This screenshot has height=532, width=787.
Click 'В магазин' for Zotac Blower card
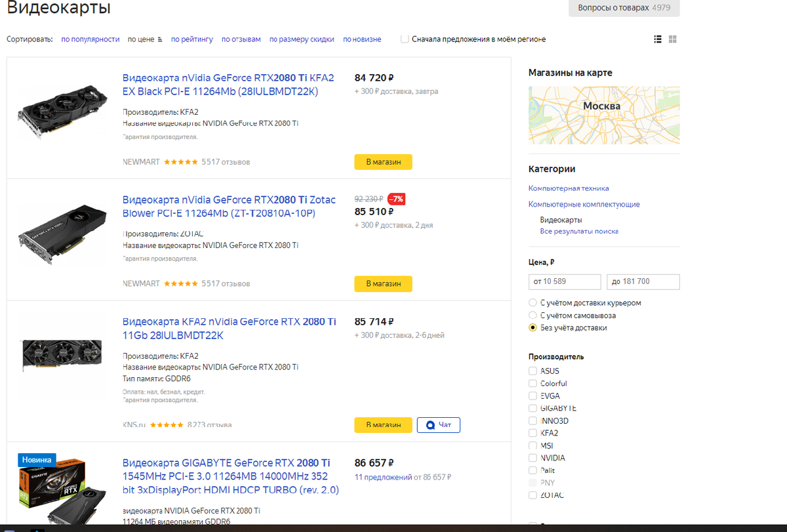383,284
